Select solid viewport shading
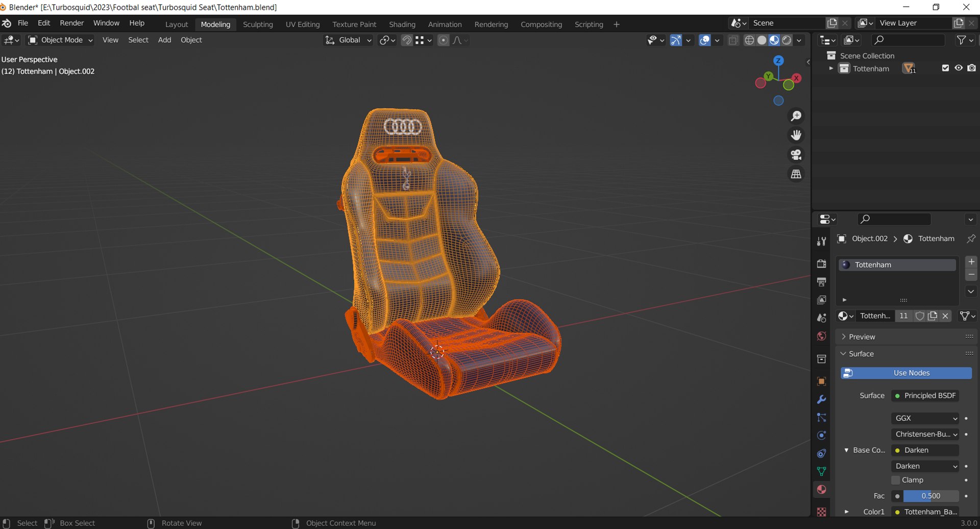980x529 pixels. (762, 40)
